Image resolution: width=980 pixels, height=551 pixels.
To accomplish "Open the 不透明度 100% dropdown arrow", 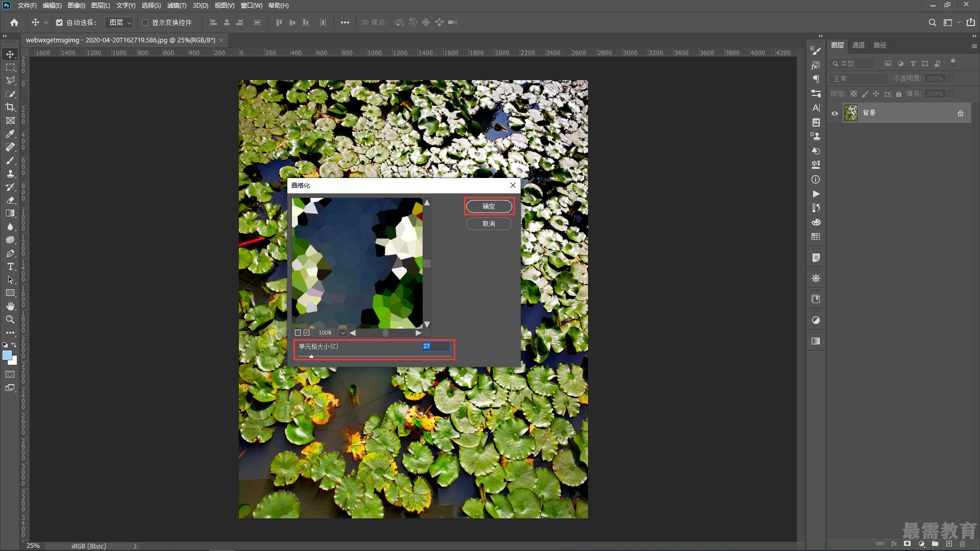I will tap(951, 79).
